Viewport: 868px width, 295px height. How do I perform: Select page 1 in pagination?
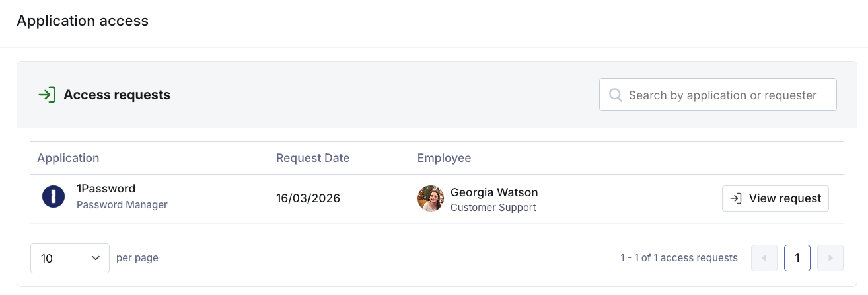pyautogui.click(x=797, y=258)
